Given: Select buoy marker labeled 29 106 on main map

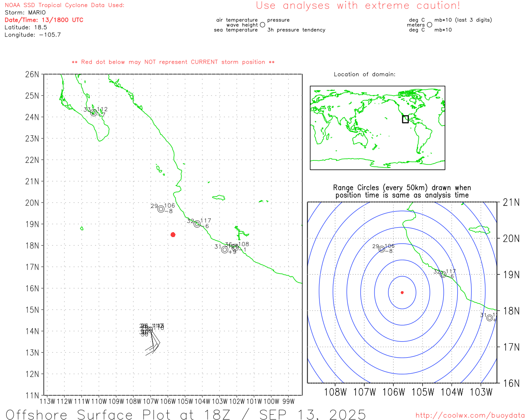Looking at the screenshot, I should tap(161, 209).
